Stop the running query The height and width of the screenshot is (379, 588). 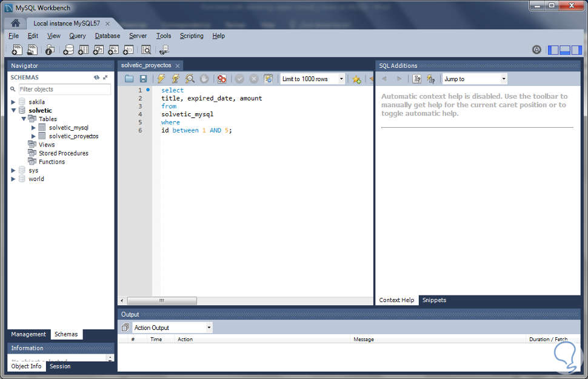[204, 79]
